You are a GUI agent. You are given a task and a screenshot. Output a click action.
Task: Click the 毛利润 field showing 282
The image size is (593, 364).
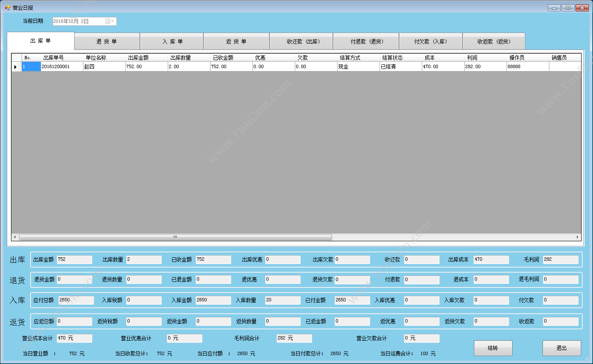(x=560, y=259)
